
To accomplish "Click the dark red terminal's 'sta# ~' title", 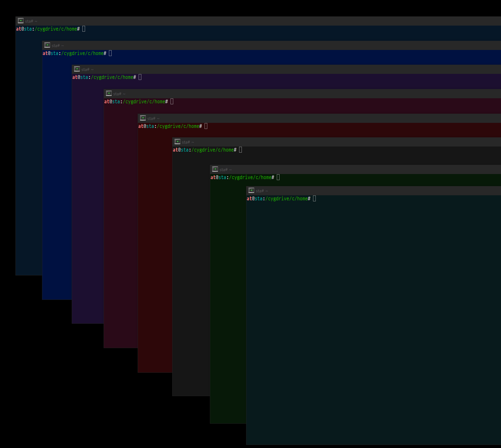I will pyautogui.click(x=153, y=119).
